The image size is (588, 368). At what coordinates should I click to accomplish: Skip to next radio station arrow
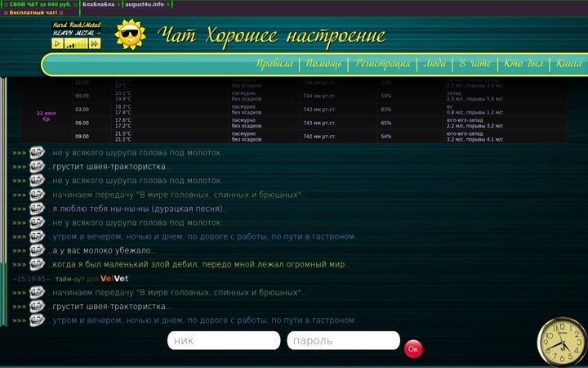pos(95,43)
